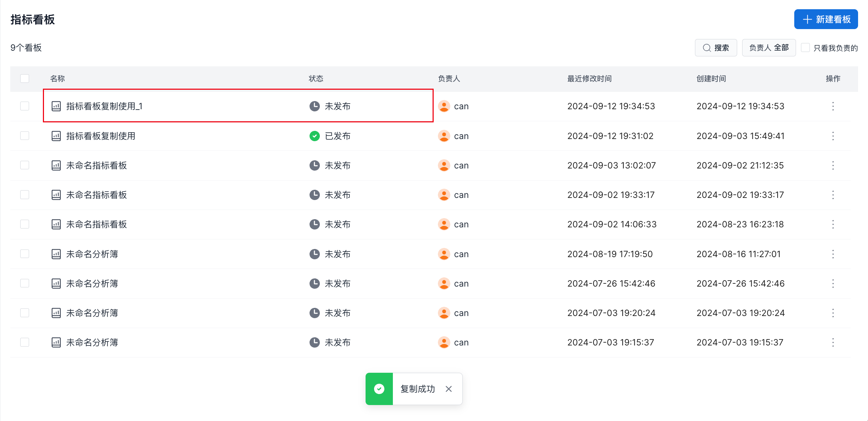Click the 搜索 button
Image resolution: width=868 pixels, height=421 pixels.
[716, 48]
